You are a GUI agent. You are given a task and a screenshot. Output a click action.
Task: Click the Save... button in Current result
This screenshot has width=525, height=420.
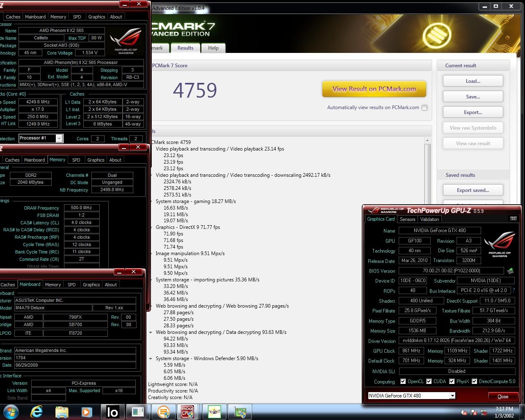pos(473,97)
